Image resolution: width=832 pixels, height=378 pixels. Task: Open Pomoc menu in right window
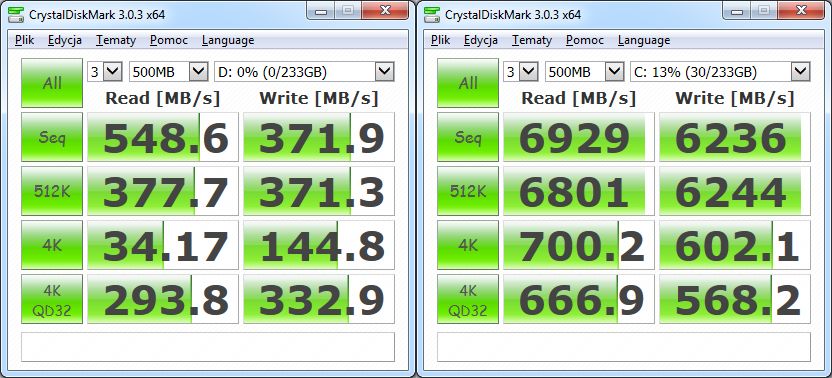coord(585,40)
